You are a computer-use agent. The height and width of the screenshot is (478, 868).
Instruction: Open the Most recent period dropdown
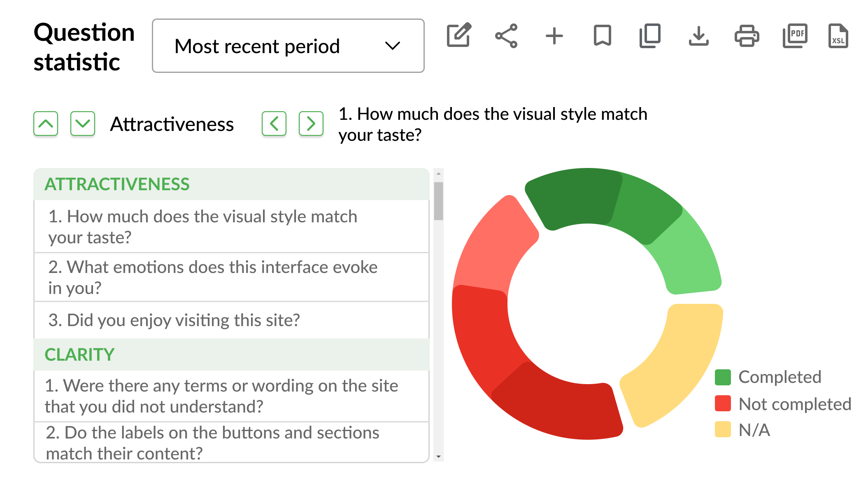point(288,46)
